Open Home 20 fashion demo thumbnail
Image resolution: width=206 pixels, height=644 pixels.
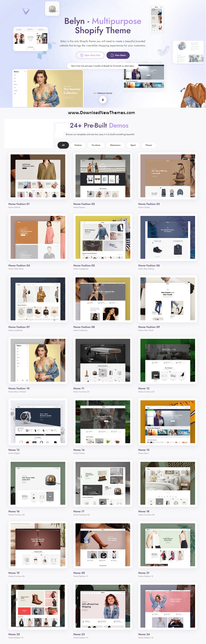click(x=103, y=545)
